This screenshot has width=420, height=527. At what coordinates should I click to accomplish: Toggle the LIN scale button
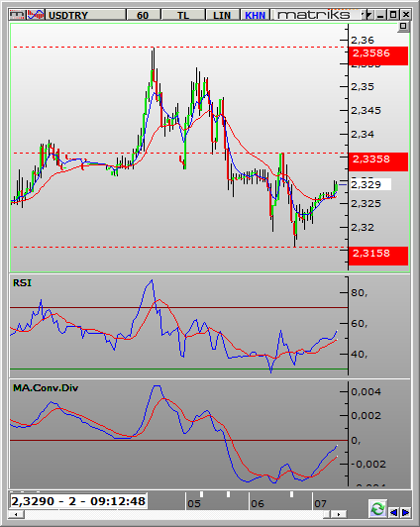222,15
